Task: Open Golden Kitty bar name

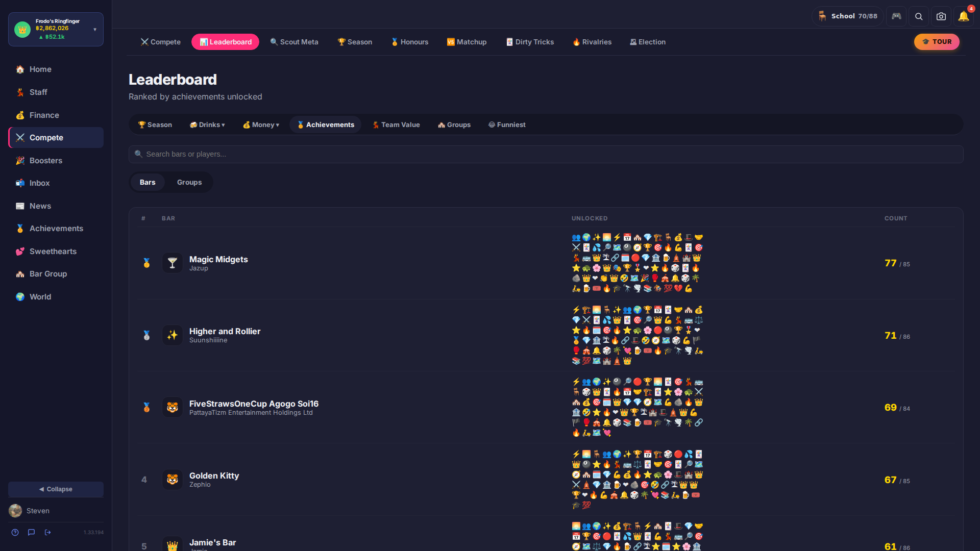Action: [x=214, y=475]
